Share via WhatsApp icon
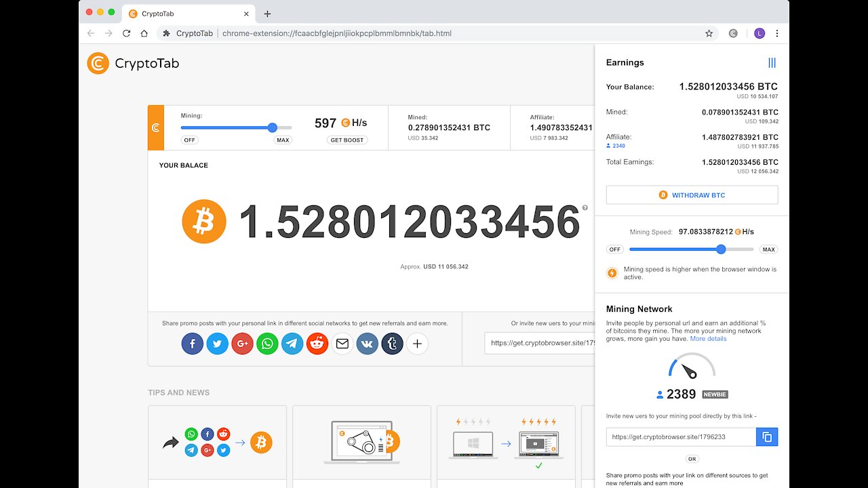 pyautogui.click(x=267, y=344)
